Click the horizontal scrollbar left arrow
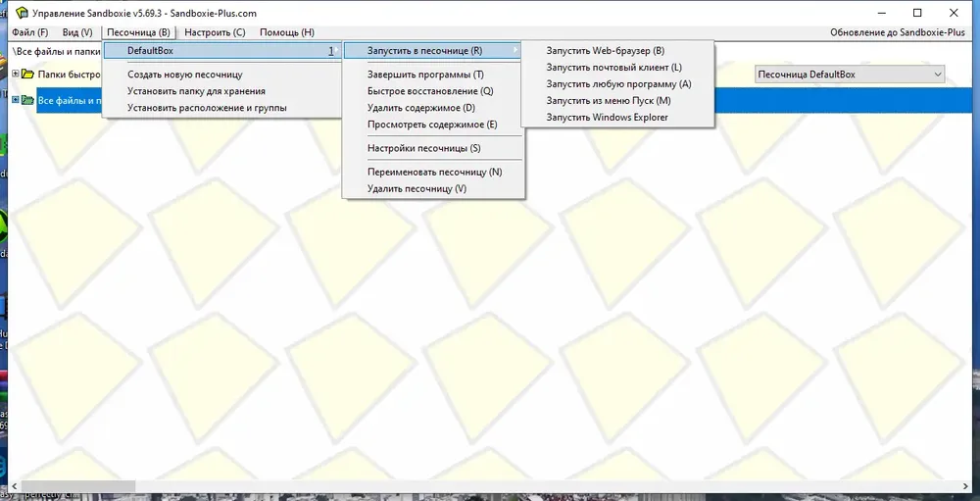The height and width of the screenshot is (501, 980). pyautogui.click(x=15, y=486)
